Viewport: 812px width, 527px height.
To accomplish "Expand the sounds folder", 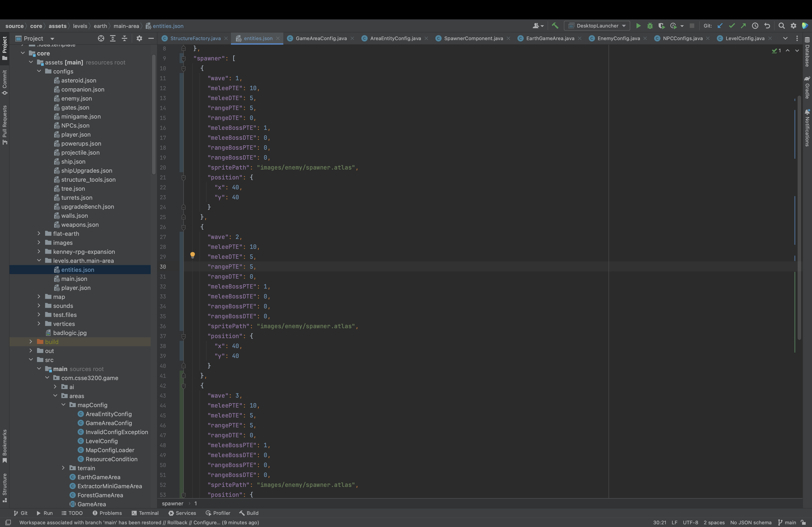I will 39,306.
